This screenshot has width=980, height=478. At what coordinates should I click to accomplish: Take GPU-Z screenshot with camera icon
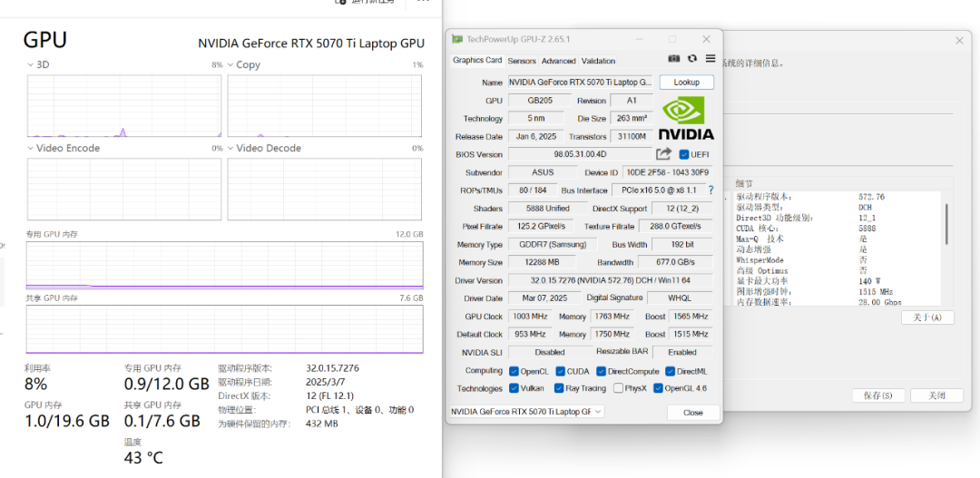click(x=673, y=58)
